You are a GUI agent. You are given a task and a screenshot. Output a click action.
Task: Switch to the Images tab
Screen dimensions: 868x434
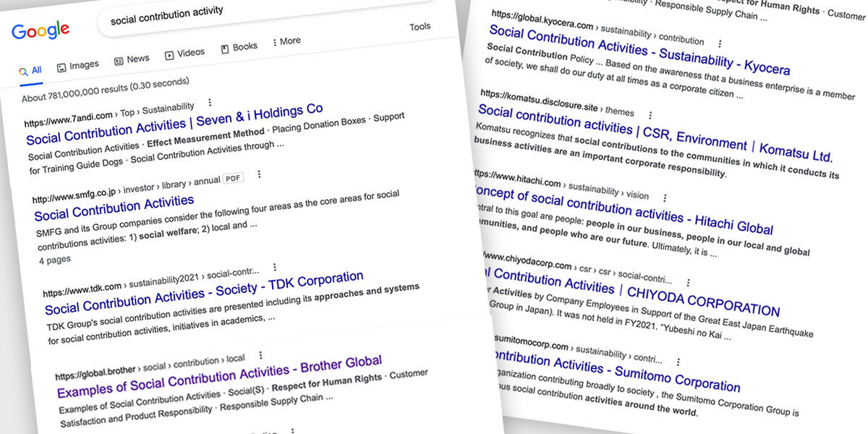(x=77, y=66)
